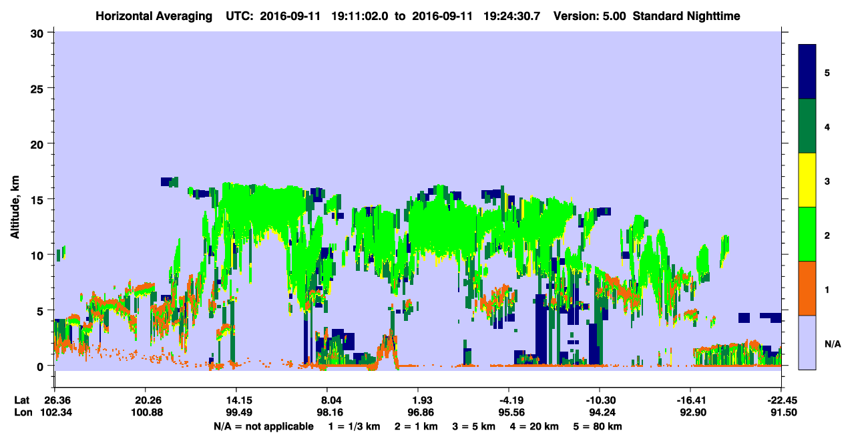The image size is (868, 445).
Task: Click the y-axis tick label 30
Action: pos(39,32)
